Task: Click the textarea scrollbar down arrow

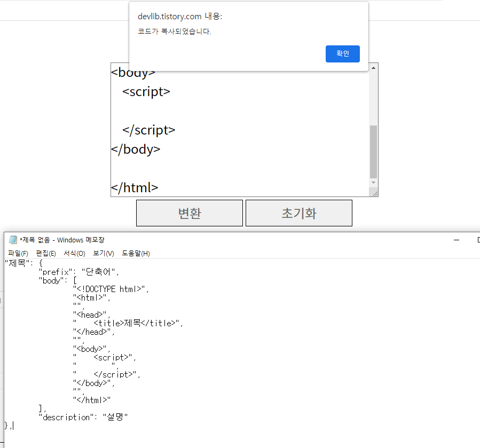Action: (373, 183)
